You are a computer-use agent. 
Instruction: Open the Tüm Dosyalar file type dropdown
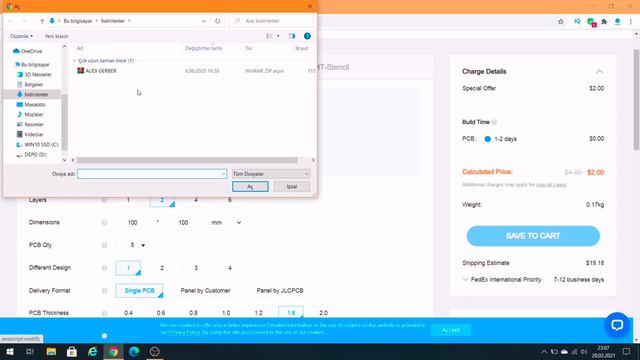coord(271,174)
